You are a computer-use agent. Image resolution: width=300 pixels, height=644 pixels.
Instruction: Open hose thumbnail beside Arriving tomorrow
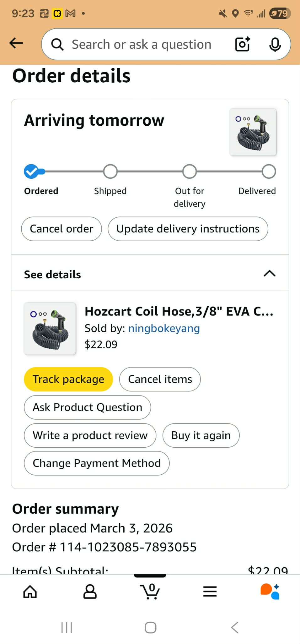click(x=253, y=132)
